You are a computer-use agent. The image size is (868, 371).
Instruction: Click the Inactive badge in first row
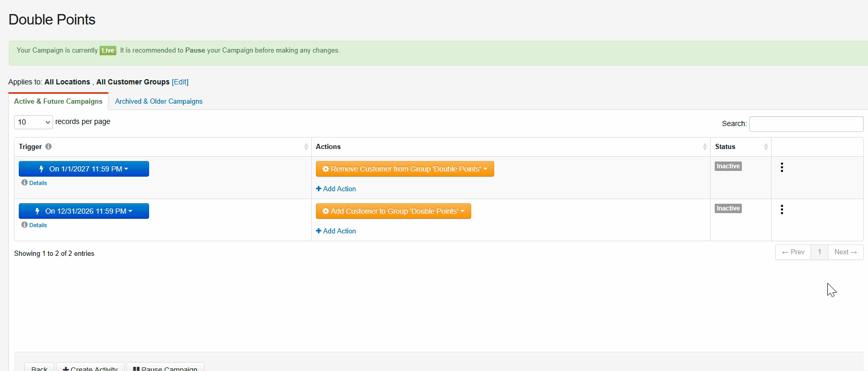(728, 166)
